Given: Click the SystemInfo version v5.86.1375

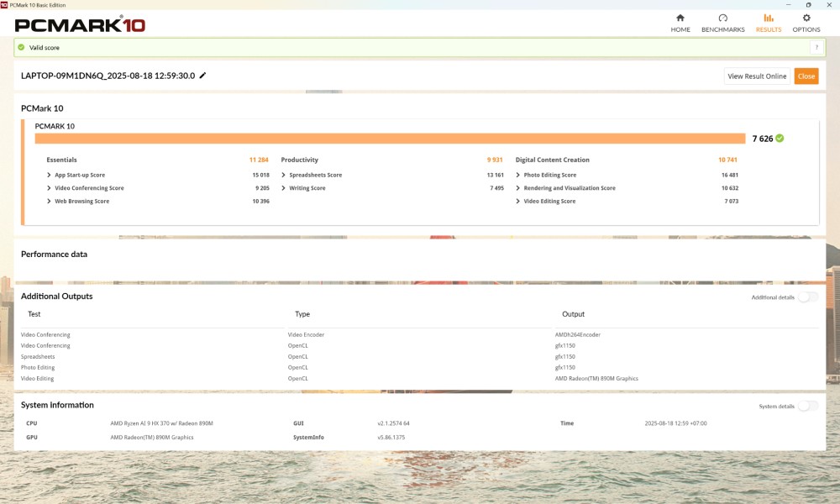Looking at the screenshot, I should pyautogui.click(x=391, y=437).
